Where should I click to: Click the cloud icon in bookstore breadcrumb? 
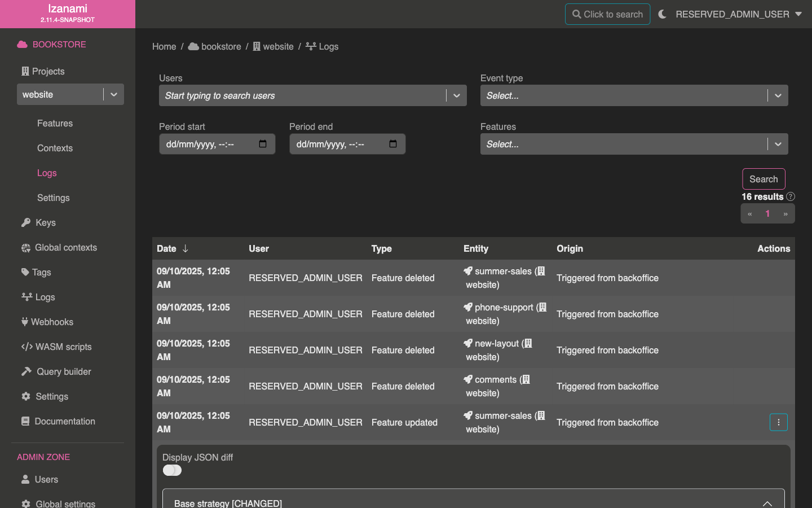click(193, 46)
